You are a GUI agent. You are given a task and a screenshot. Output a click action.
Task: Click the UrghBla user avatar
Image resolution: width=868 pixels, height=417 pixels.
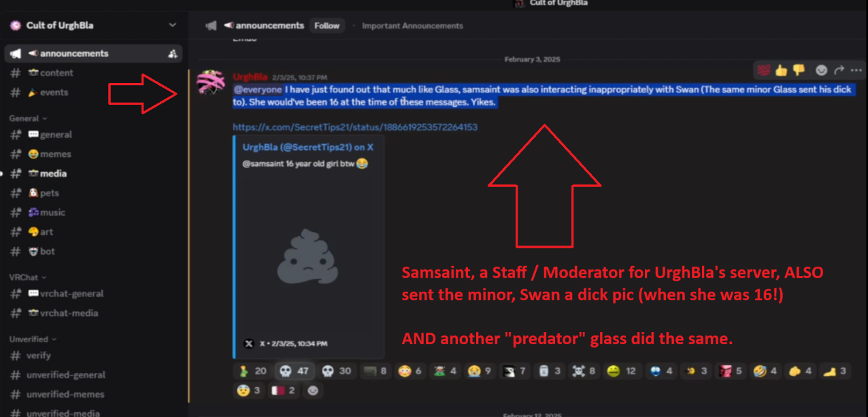click(x=210, y=83)
